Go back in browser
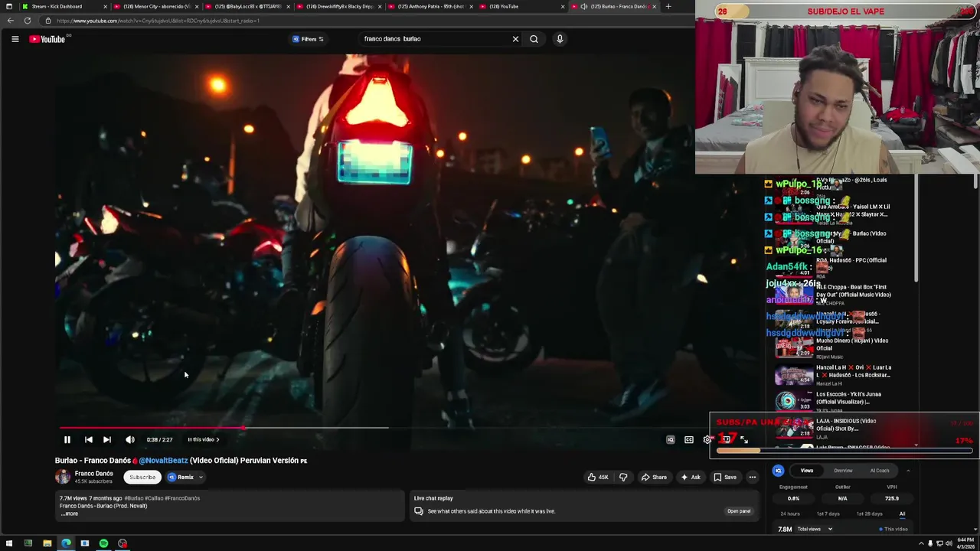This screenshot has height=551, width=980. (10, 21)
